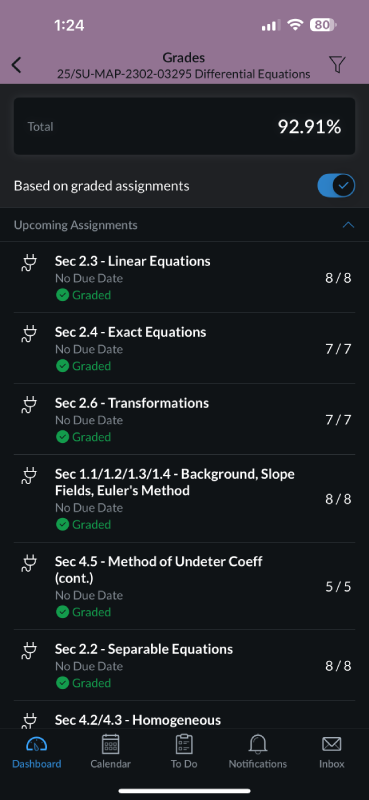Tap the Inbox envelope icon
Screen dimensions: 369x800
pyautogui.click(x=332, y=744)
